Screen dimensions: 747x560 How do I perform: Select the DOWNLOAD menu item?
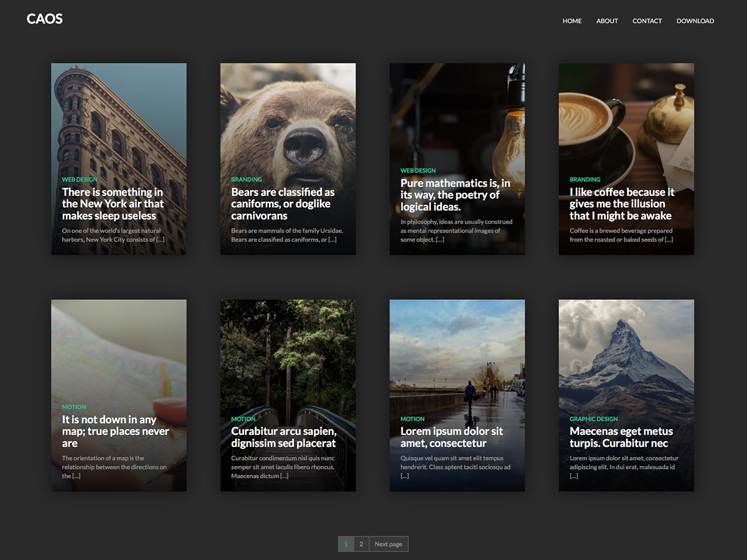coord(695,21)
